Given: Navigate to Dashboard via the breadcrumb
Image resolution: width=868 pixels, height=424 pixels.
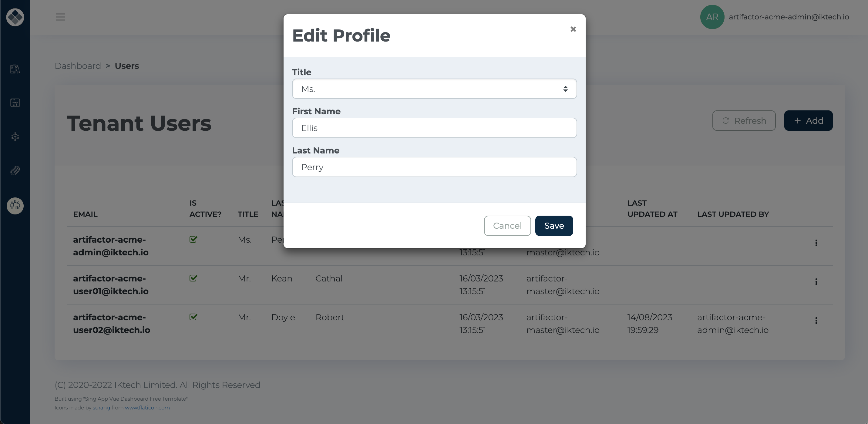Looking at the screenshot, I should click(78, 66).
